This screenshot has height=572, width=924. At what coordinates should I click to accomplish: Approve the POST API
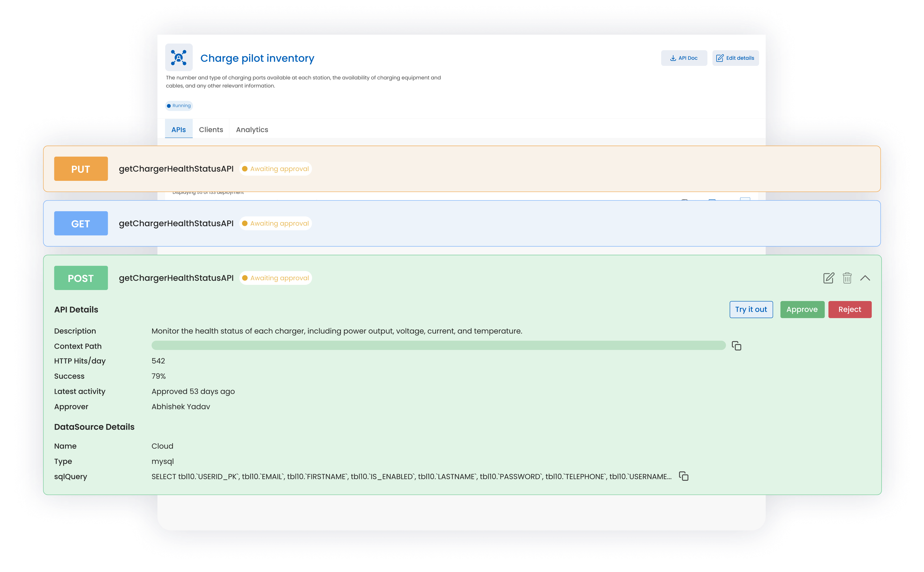[x=802, y=309]
